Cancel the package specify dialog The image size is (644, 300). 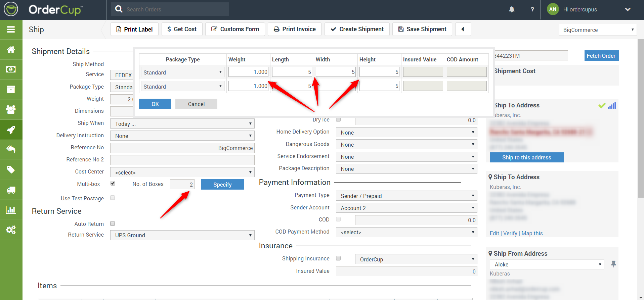196,104
